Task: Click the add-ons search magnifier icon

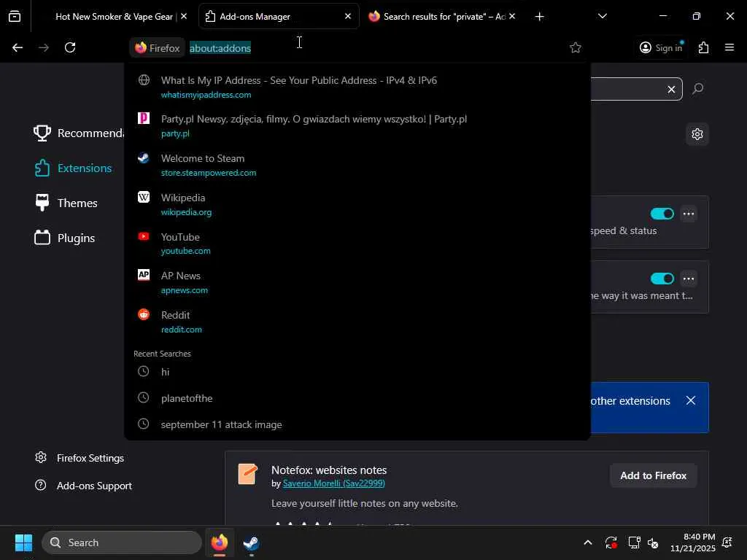Action: 698,88
